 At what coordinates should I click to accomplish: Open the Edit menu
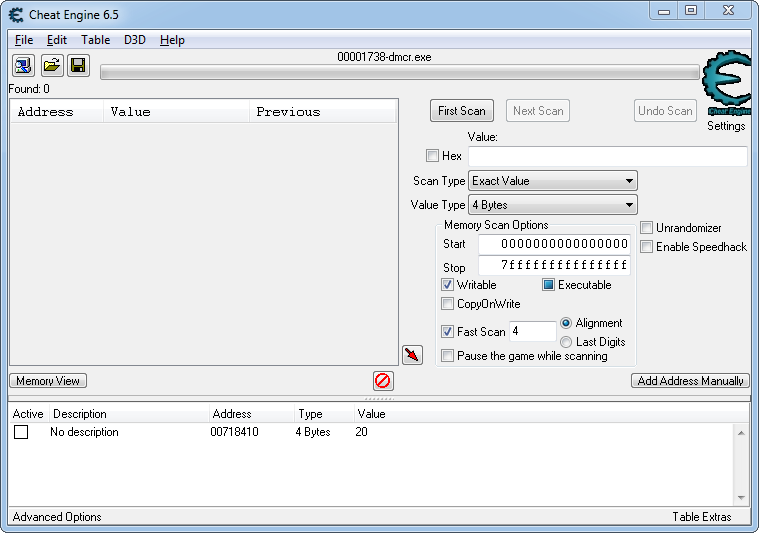click(57, 40)
